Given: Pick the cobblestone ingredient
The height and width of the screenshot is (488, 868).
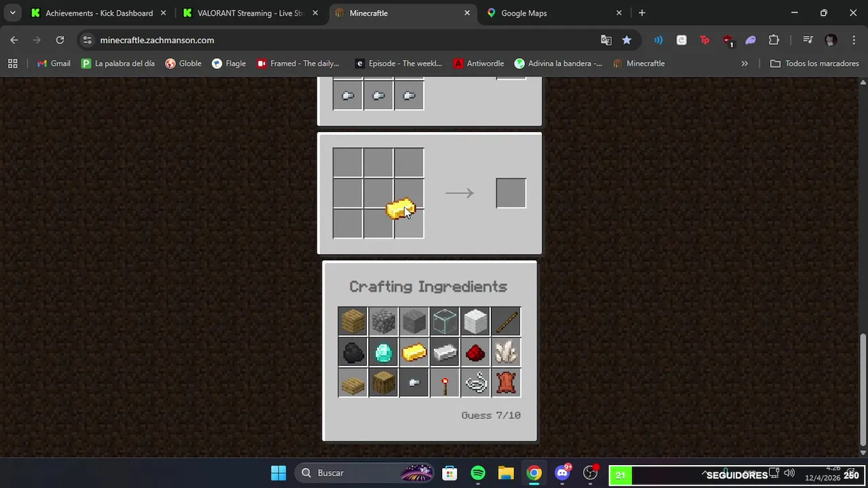Looking at the screenshot, I should [383, 321].
